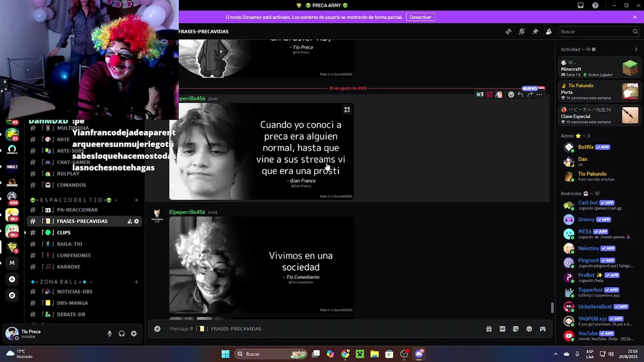Create invite icon on FRASES-PRECAVIDAS channel
The width and height of the screenshot is (644, 362).
coord(130,221)
